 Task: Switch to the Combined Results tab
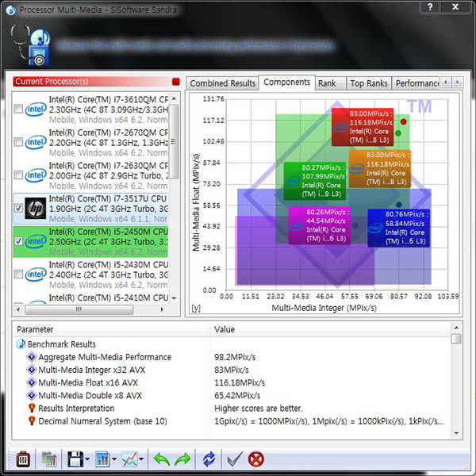222,83
